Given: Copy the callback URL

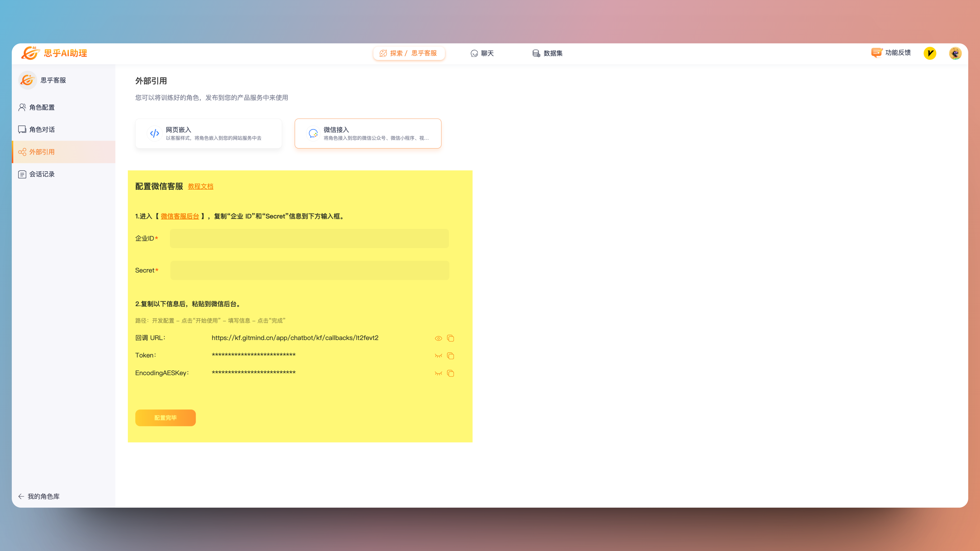Looking at the screenshot, I should 450,338.
